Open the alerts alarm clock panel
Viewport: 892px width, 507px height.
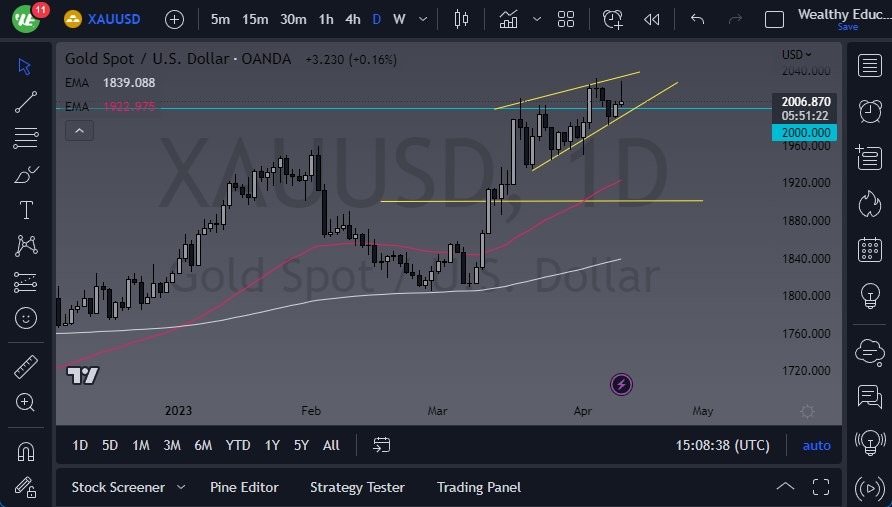pyautogui.click(x=869, y=112)
